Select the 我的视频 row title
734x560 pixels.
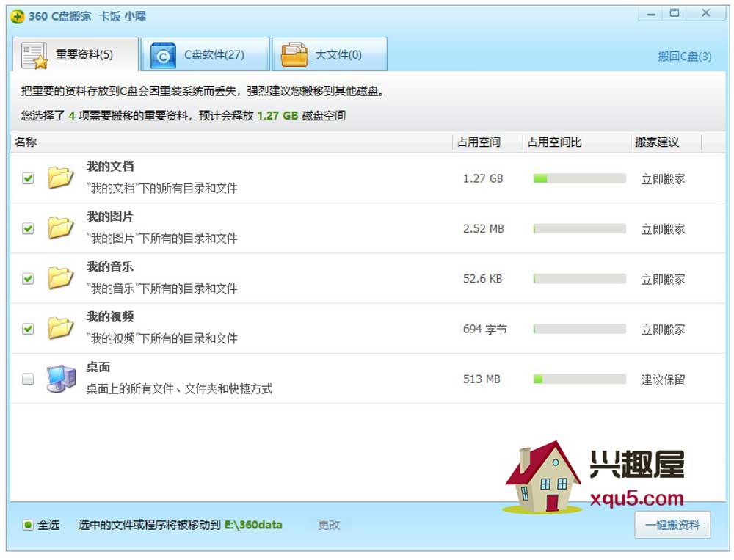pos(110,316)
